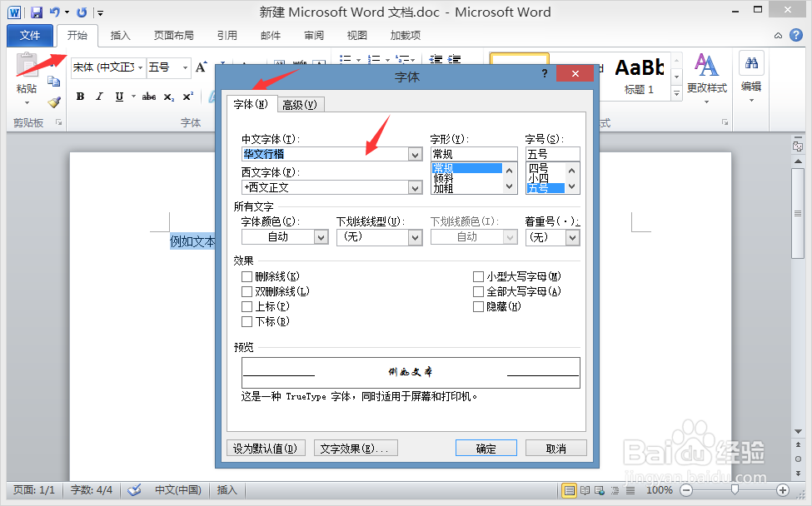812x506 pixels.
Task: Switch to Page Layout (页面布局) tab
Action: click(x=173, y=35)
